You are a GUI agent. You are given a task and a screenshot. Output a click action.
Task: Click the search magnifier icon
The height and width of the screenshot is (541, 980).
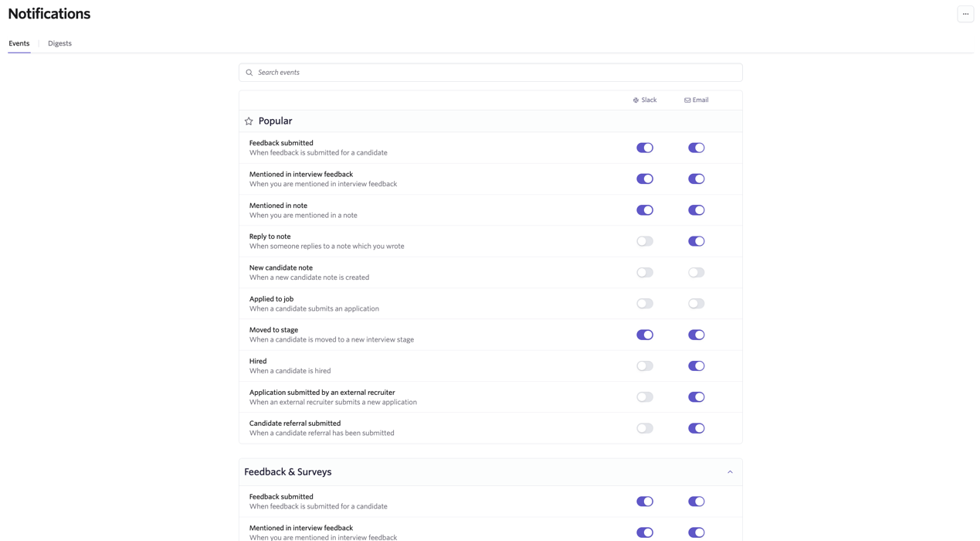pyautogui.click(x=249, y=73)
